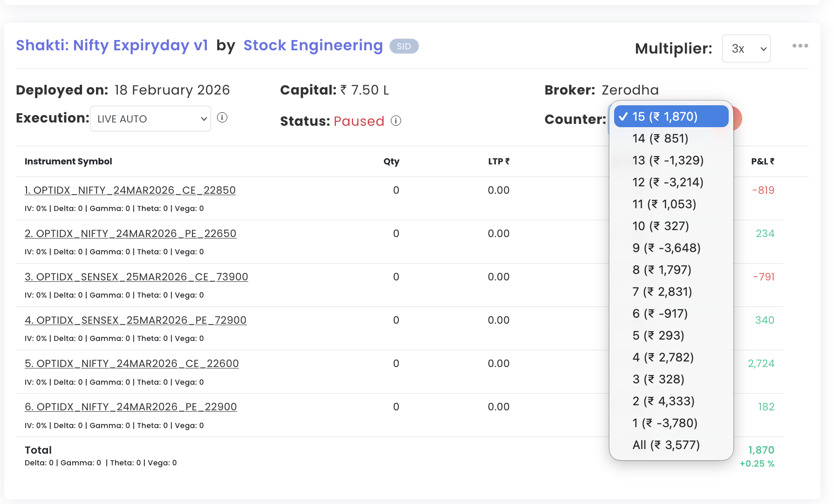Image resolution: width=834 pixels, height=504 pixels.
Task: Open the Execution LIVE AUTO dropdown
Action: tap(150, 119)
